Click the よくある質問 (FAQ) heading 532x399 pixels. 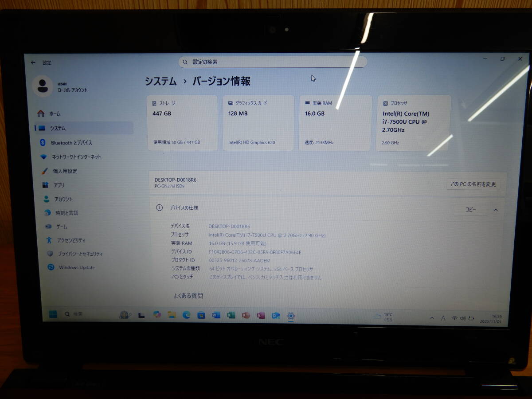pos(188,296)
